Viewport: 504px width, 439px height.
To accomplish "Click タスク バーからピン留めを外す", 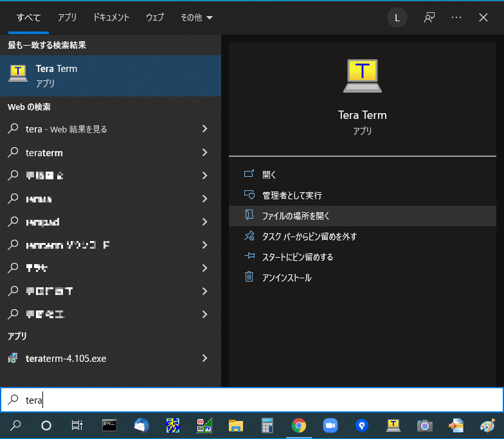I will point(363,237).
